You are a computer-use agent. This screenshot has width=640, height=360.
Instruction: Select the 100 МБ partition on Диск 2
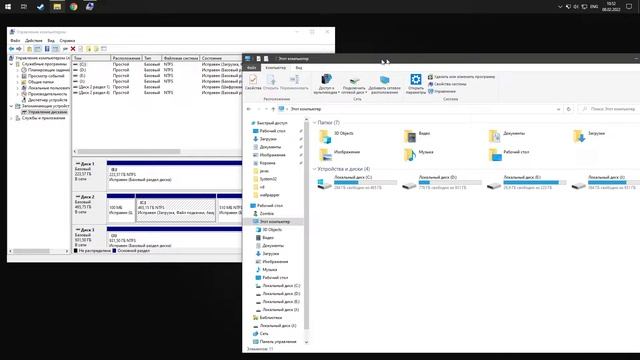point(121,208)
